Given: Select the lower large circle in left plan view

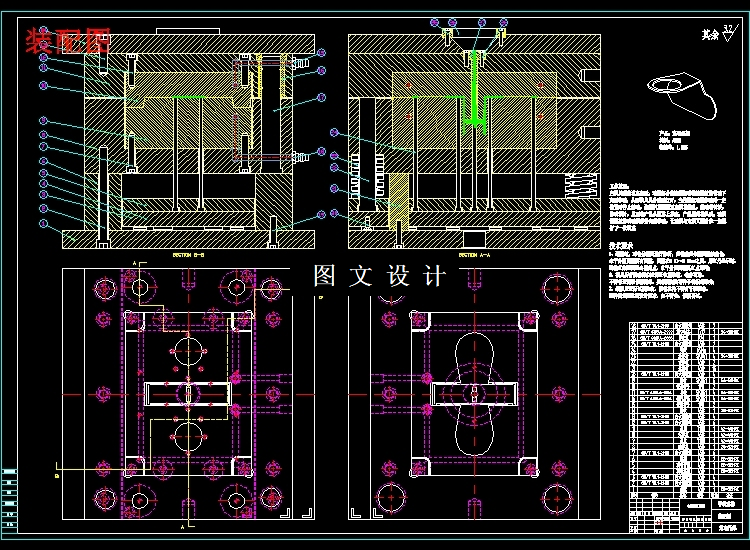Looking at the screenshot, I should (188, 437).
